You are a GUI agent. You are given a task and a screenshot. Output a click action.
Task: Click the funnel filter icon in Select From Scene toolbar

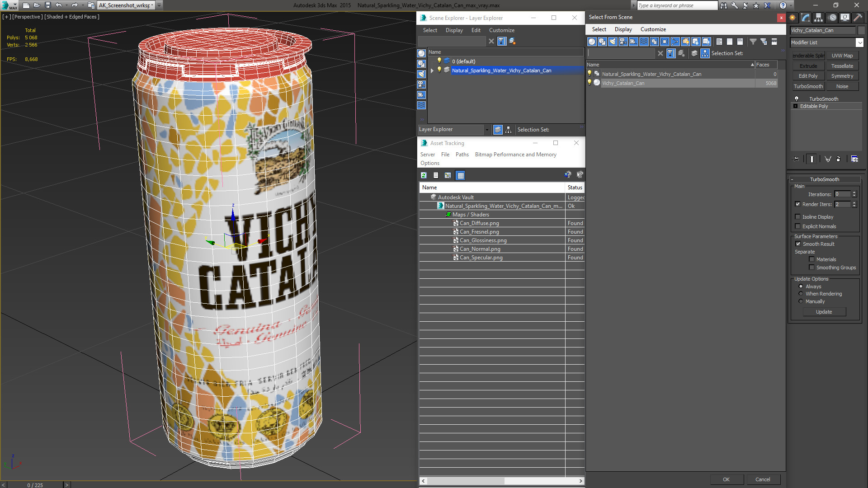pos(753,42)
